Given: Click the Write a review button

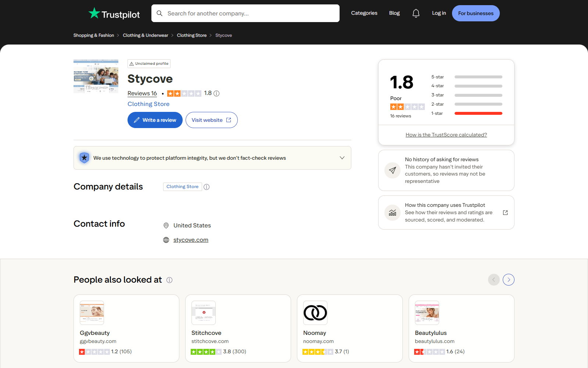Looking at the screenshot, I should [x=155, y=120].
